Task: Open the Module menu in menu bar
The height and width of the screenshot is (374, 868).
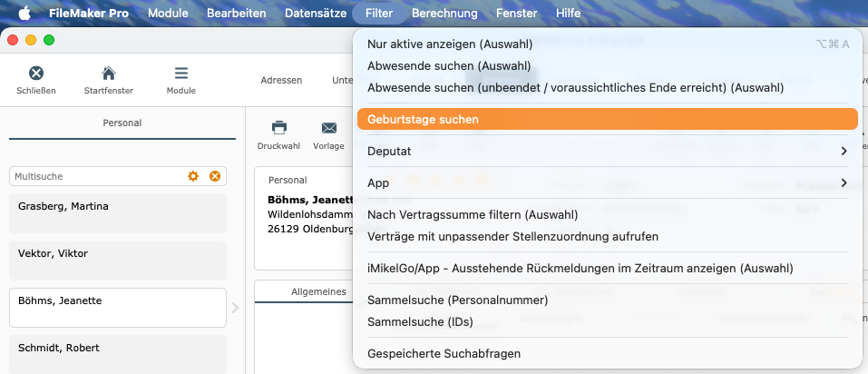Action: (x=168, y=14)
